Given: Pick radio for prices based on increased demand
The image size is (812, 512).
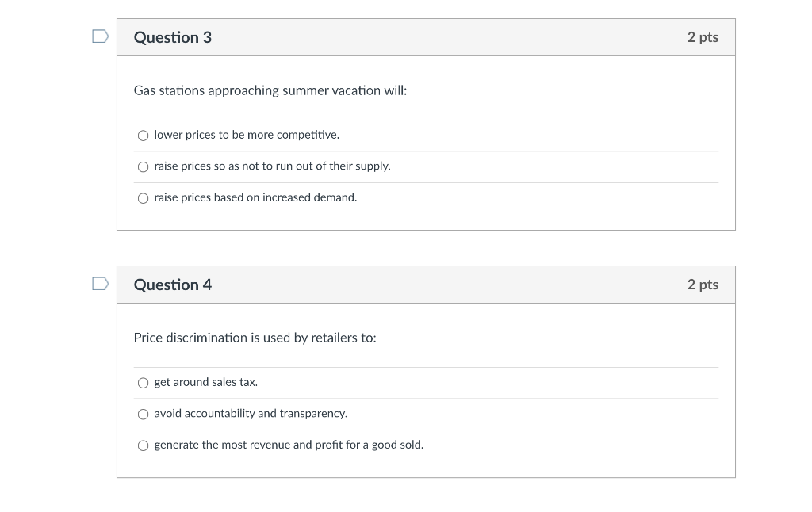Looking at the screenshot, I should 143,198.
